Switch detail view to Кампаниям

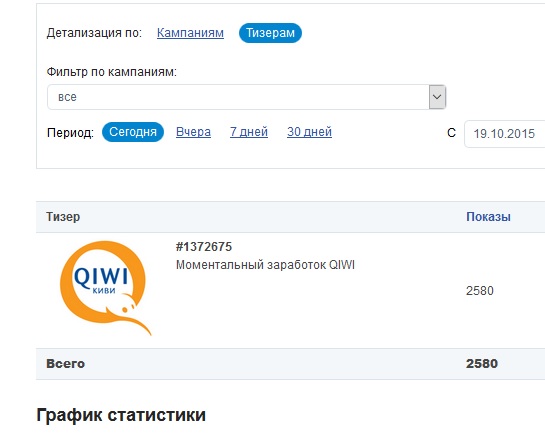pyautogui.click(x=190, y=33)
